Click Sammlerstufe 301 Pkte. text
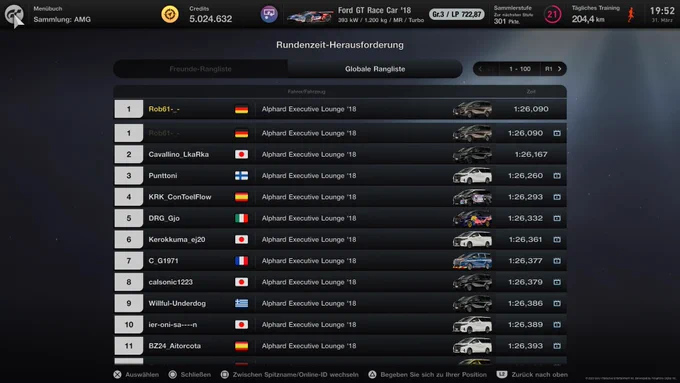 pos(513,15)
